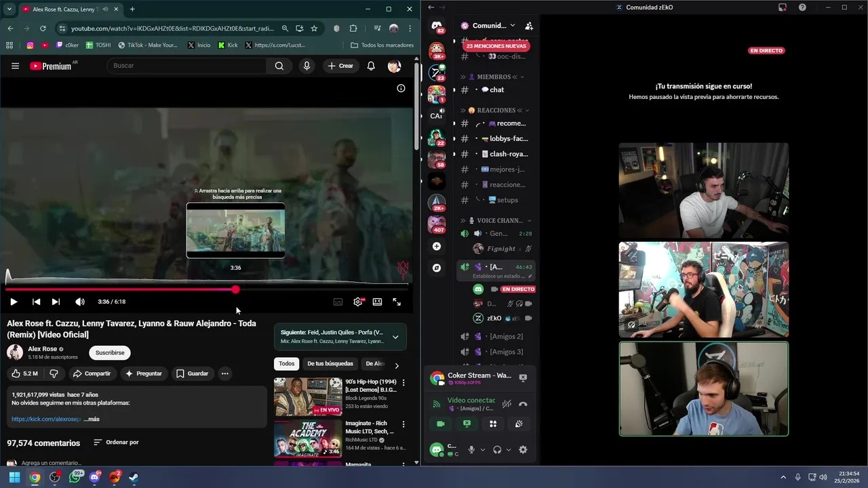
Task: Toggle subtitles in YouTube player
Action: coord(338,302)
